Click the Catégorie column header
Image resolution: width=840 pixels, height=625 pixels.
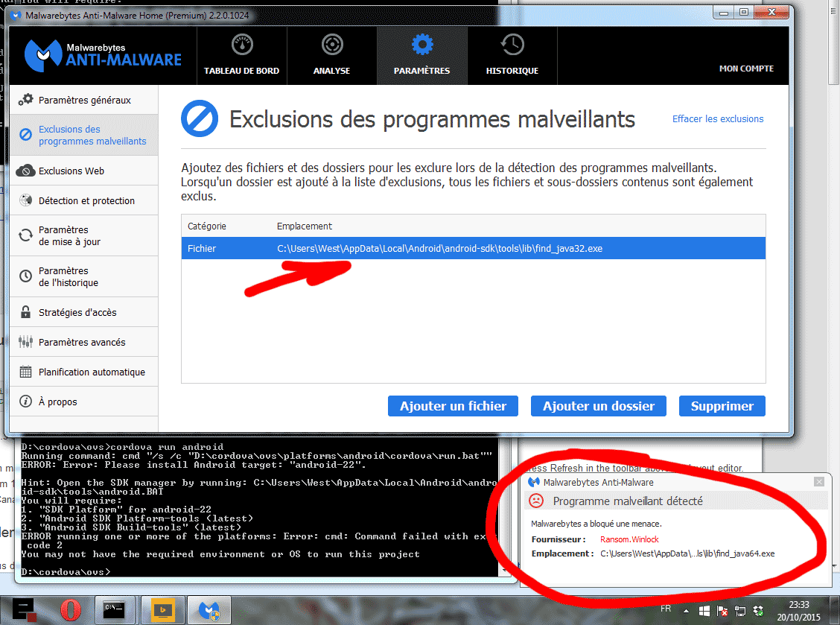(x=207, y=226)
